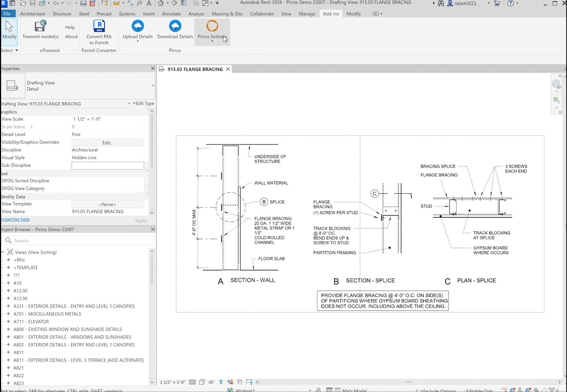Click the Visual Style cube icon
This screenshot has height=392, width=567.
coord(202,382)
